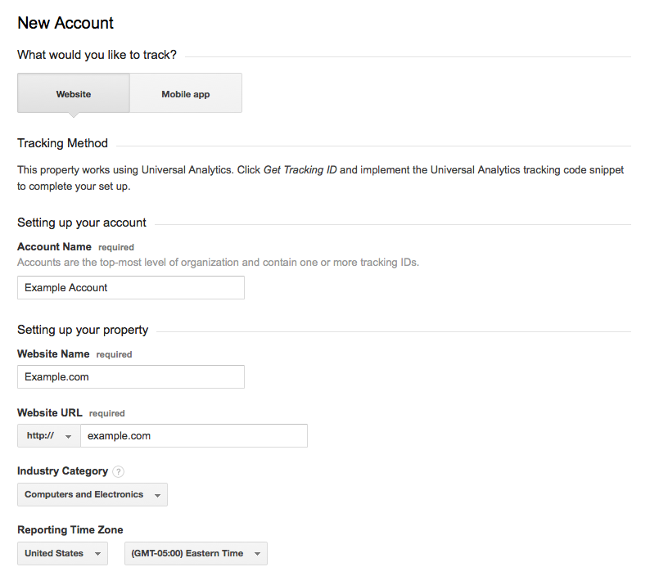
Task: Switch to the Mobile app tab
Action: (x=186, y=94)
